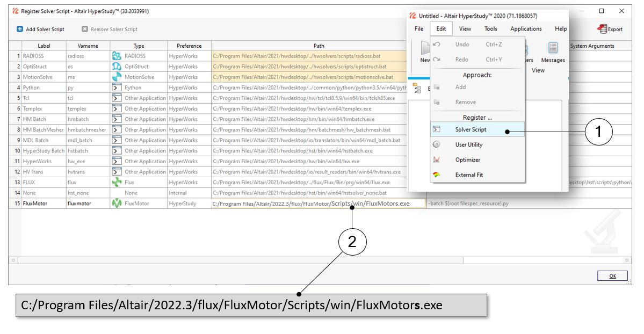644x334 pixels.
Task: Sort by the Path column header
Action: point(319,46)
